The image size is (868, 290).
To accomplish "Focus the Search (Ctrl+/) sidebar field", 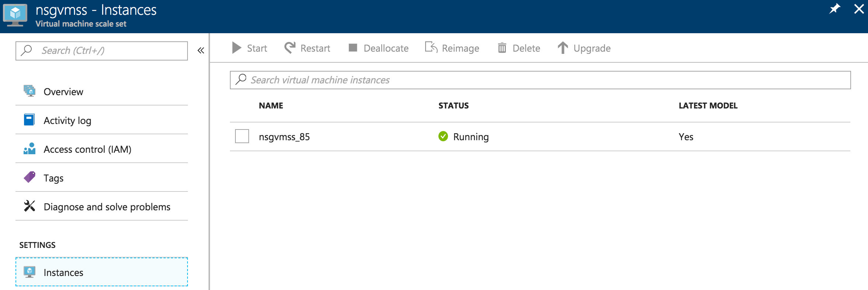I will pos(102,51).
